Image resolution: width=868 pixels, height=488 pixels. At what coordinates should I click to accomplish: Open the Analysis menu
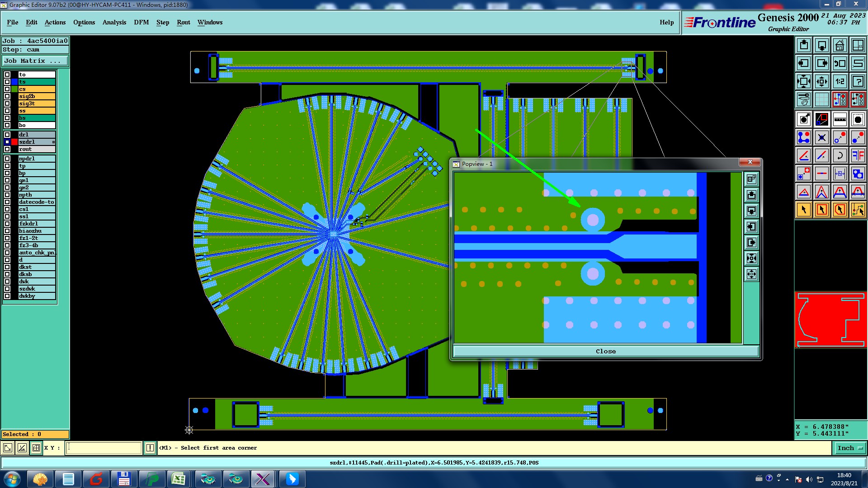coord(114,22)
